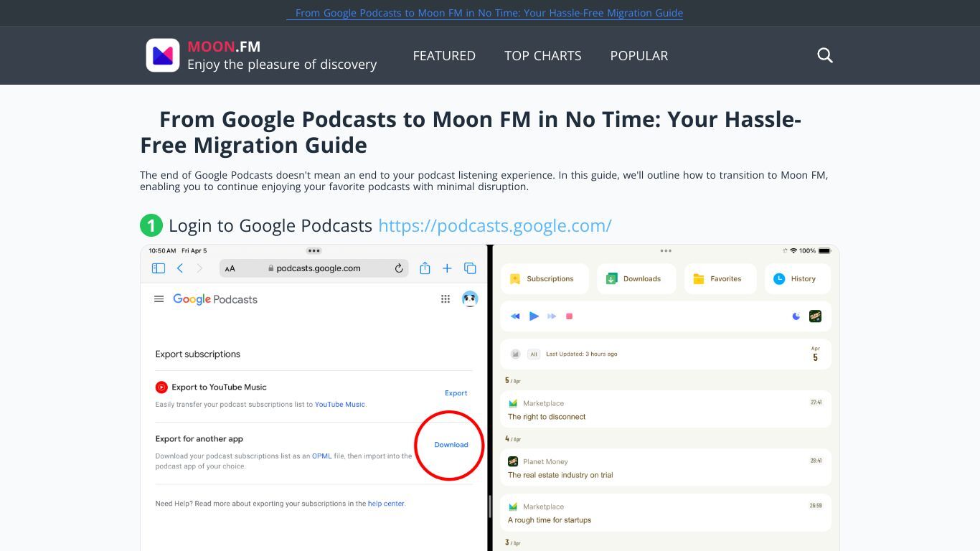Screen dimensions: 980x551
Task: Toggle the moon sleep icon in player
Action: 796,316
